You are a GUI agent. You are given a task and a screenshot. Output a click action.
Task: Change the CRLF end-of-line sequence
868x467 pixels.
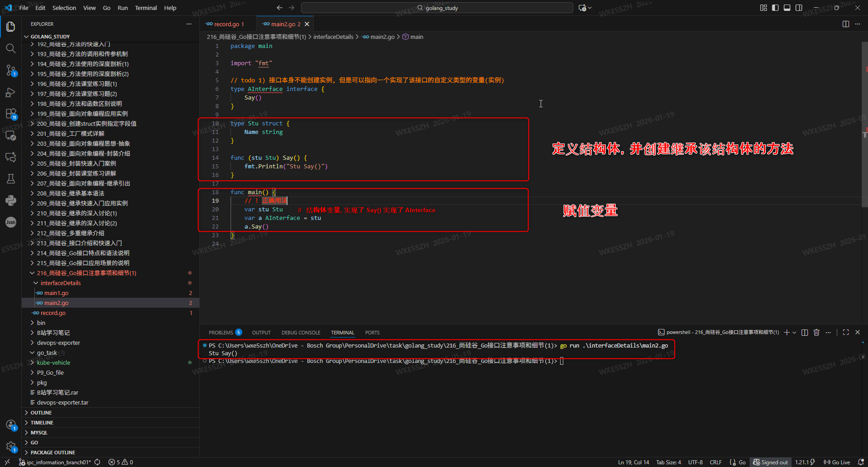click(x=716, y=462)
